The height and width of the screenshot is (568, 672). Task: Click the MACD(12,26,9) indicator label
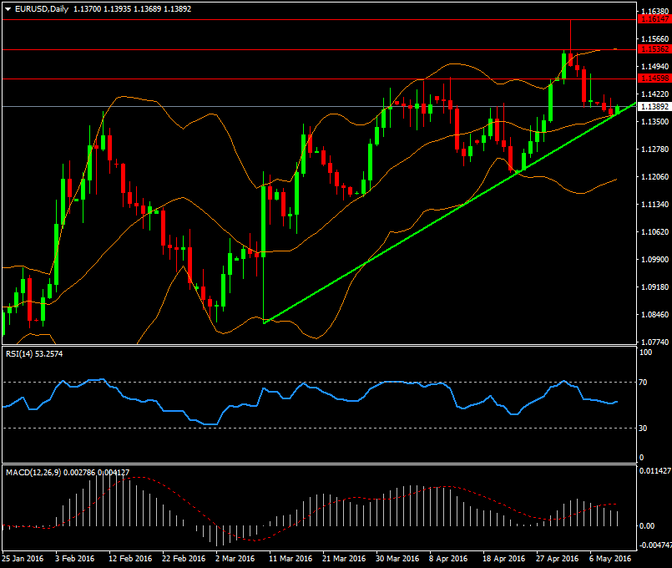(34, 471)
